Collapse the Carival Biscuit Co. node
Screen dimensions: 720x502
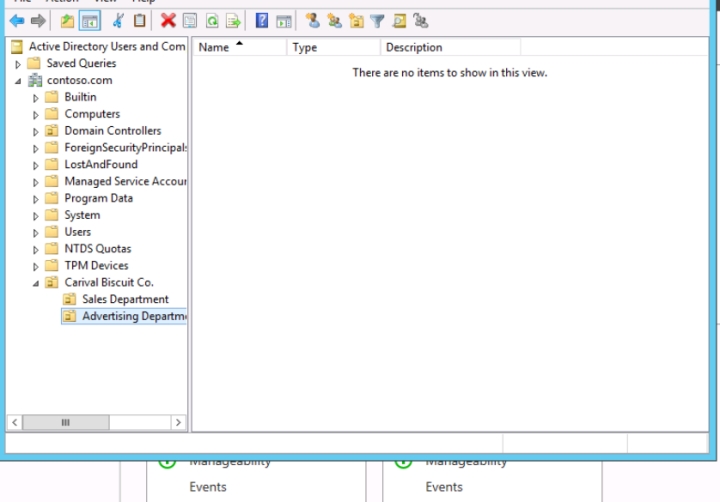pyautogui.click(x=37, y=283)
